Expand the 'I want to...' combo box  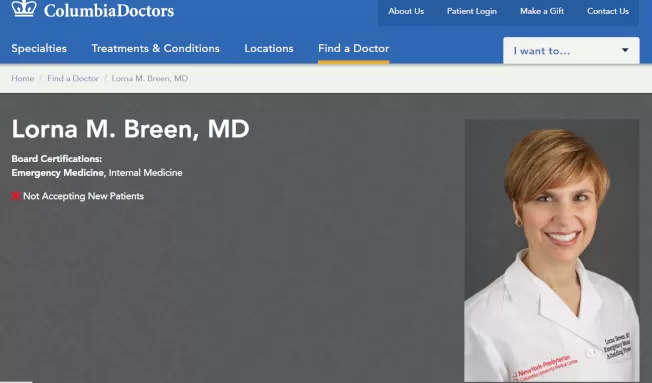[x=571, y=50]
